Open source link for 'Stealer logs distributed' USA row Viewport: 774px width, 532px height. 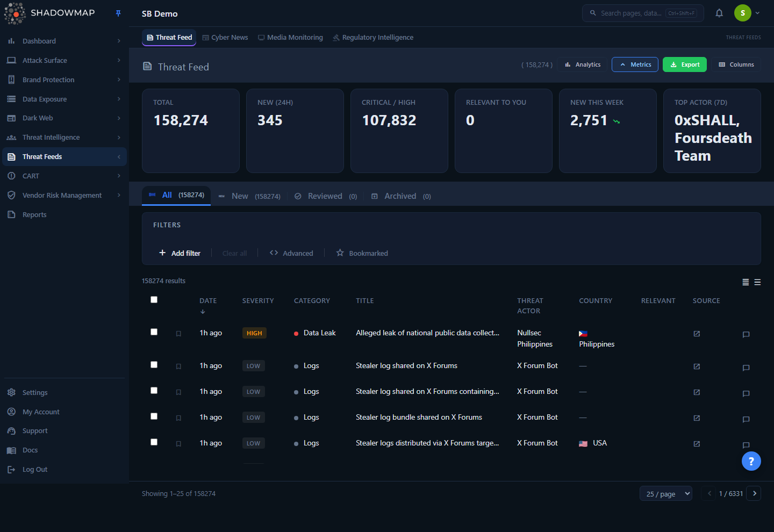[697, 444]
